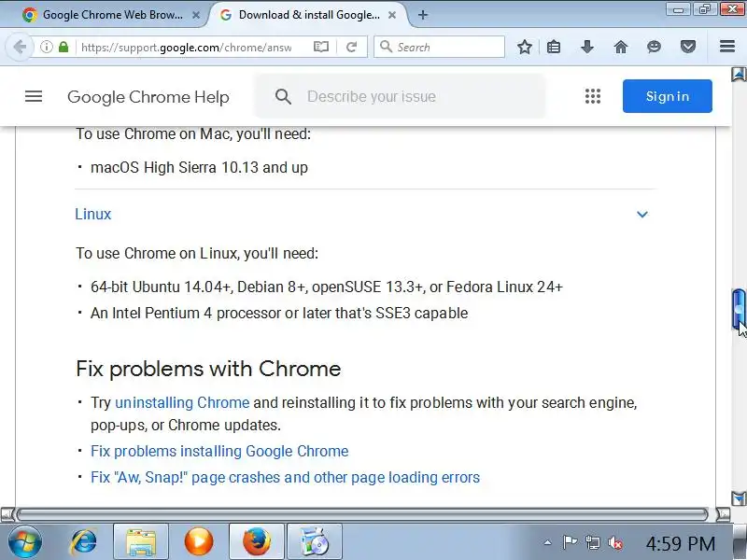Screen dimensions: 747x560
Task: Open Fix "Aw, Snap!" page crashes link
Action: (x=285, y=477)
